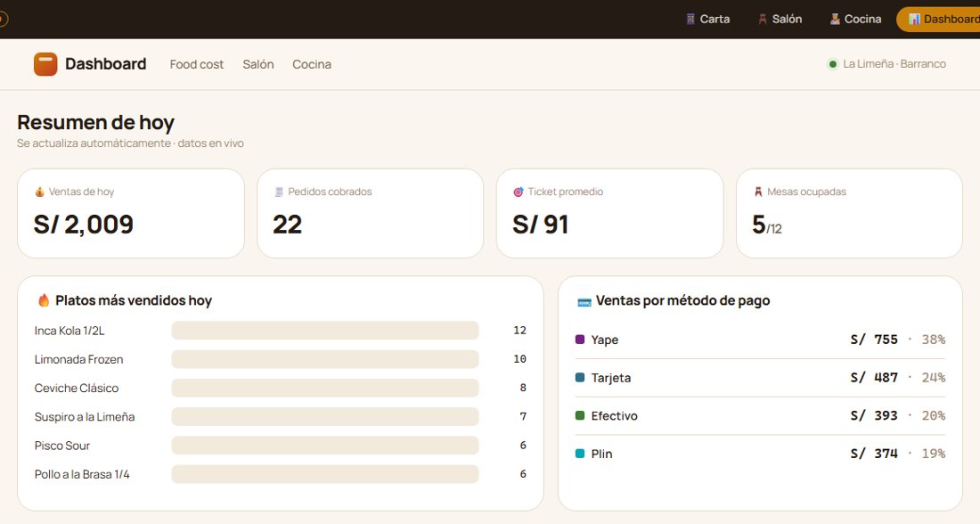Select the Pisco Sour label
The height and width of the screenshot is (524, 980).
coord(61,446)
